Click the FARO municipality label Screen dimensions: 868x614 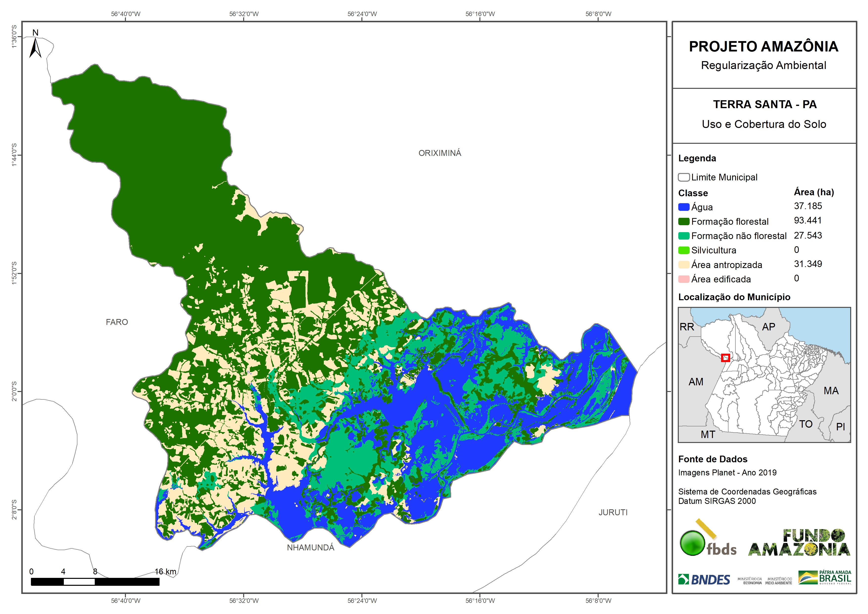(x=117, y=322)
